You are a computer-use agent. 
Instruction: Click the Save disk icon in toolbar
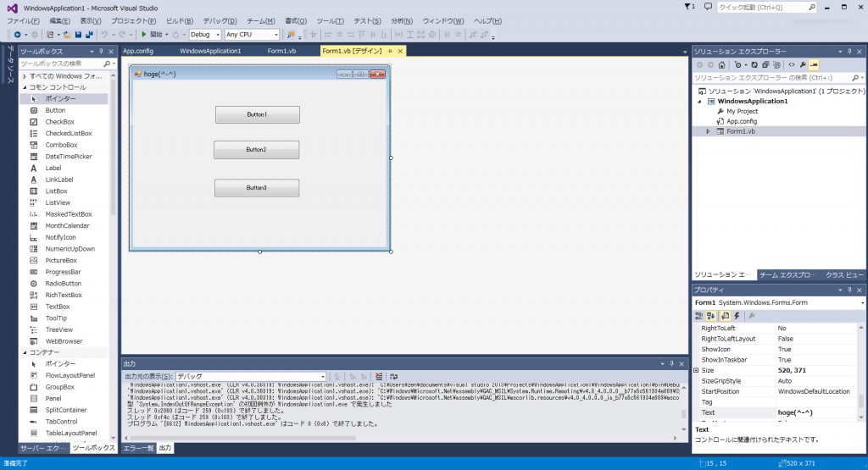tap(78, 34)
